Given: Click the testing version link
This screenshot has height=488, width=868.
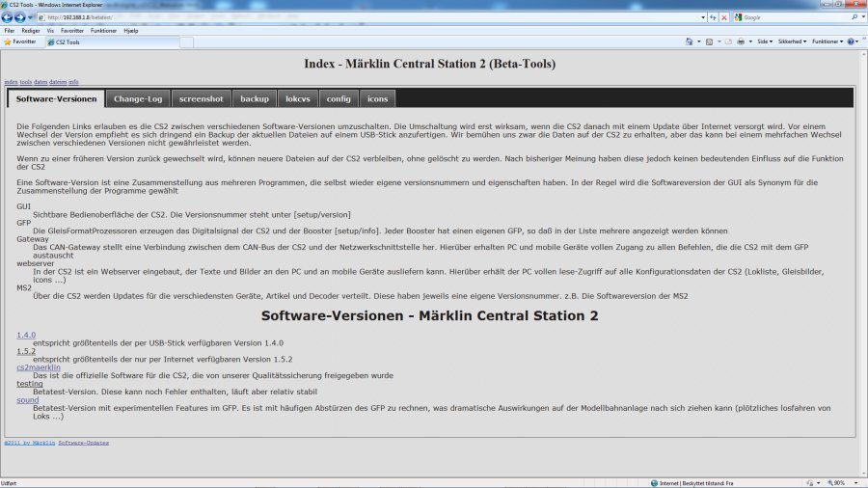Looking at the screenshot, I should pos(30,384).
